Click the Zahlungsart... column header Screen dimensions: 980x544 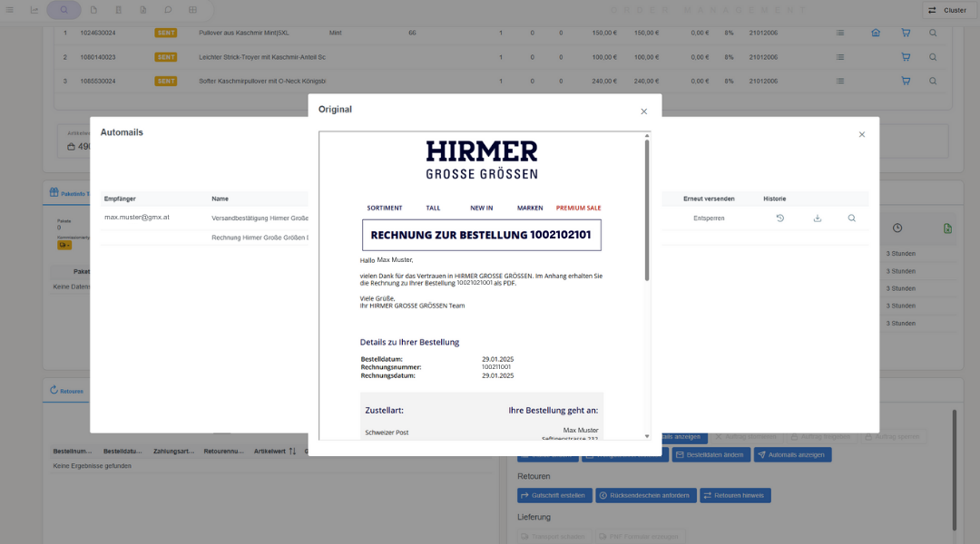173,451
